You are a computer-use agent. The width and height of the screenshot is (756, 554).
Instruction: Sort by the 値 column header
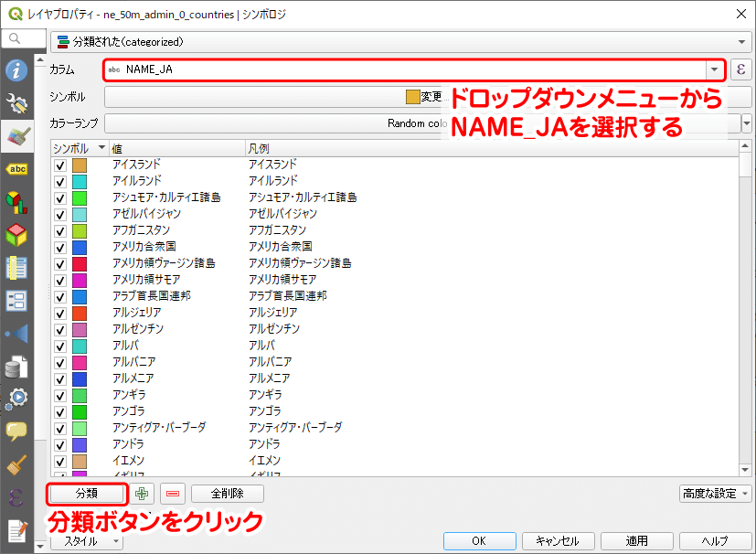point(177,148)
